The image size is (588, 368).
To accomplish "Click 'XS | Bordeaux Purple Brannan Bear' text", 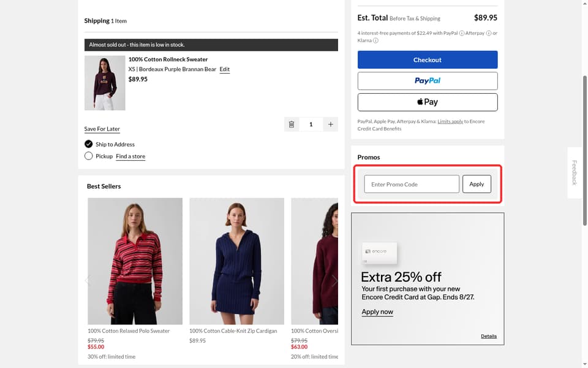I will 172,69.
